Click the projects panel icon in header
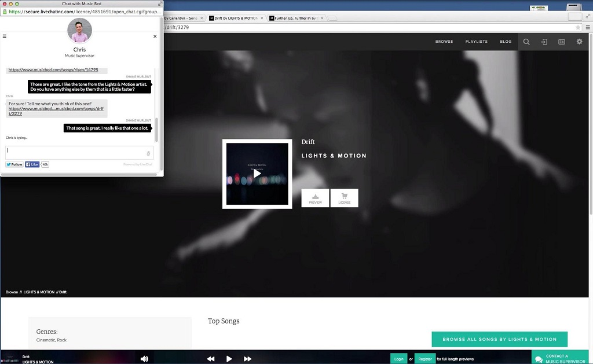Image resolution: width=593 pixels, height=364 pixels. coord(562,42)
